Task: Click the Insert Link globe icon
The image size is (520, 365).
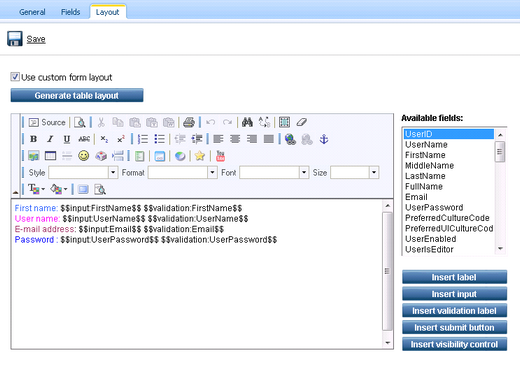Action: (290, 139)
